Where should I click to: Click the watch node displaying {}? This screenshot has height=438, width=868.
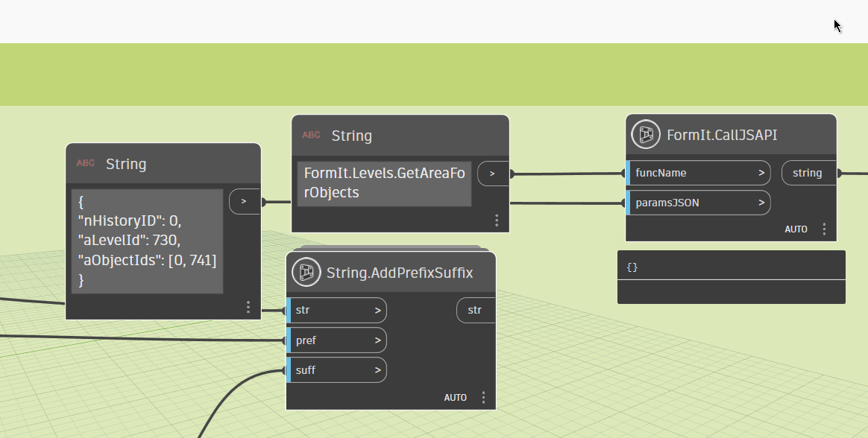coord(731,267)
